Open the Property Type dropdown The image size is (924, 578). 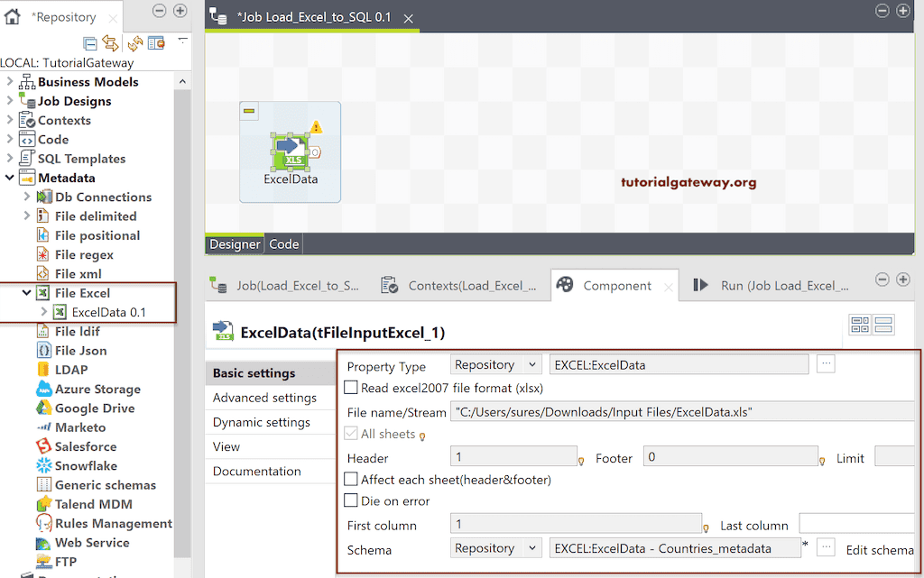point(495,365)
